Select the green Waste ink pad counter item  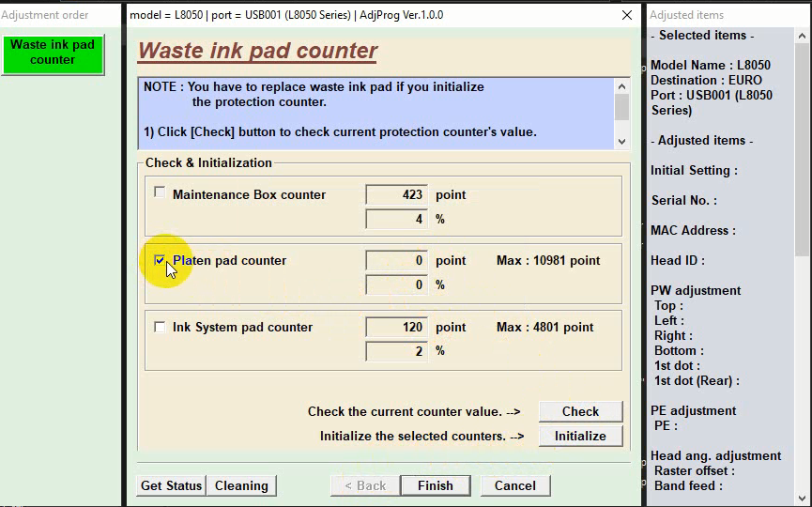(53, 53)
